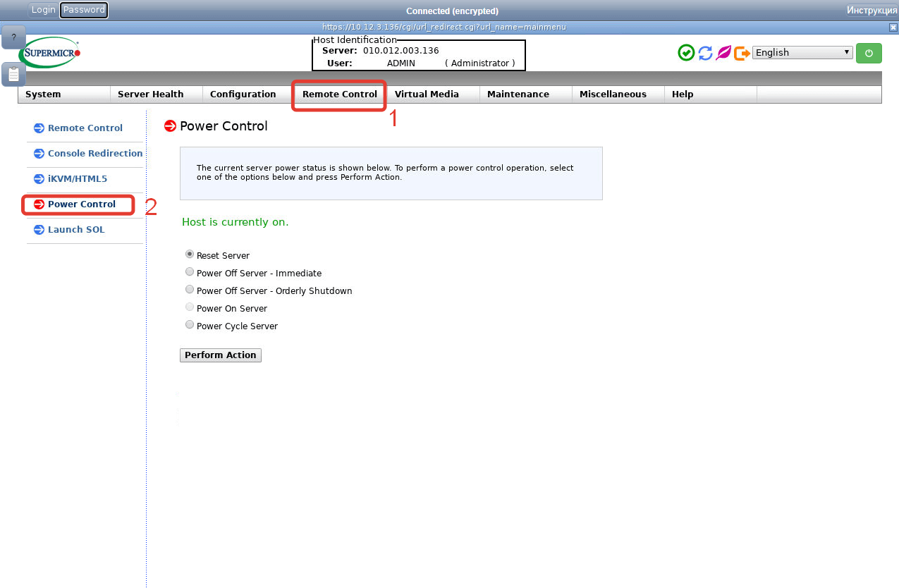Select Power Off Server - Orderly Shutdown
Viewport: 899px width, 588px height.
(x=190, y=290)
